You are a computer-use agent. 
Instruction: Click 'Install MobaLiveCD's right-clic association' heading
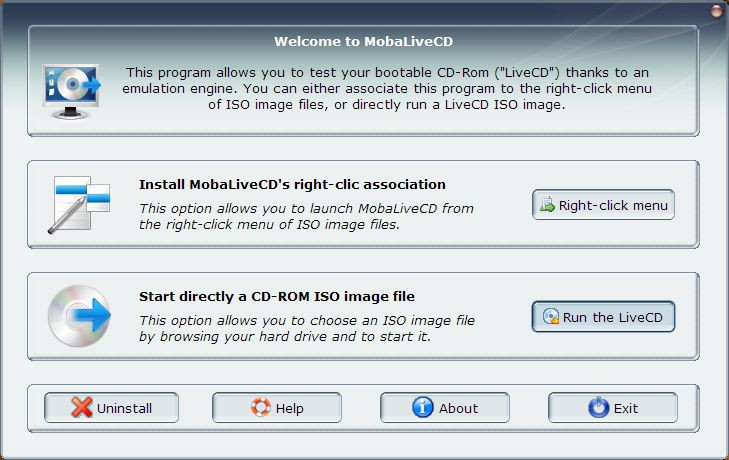click(292, 185)
